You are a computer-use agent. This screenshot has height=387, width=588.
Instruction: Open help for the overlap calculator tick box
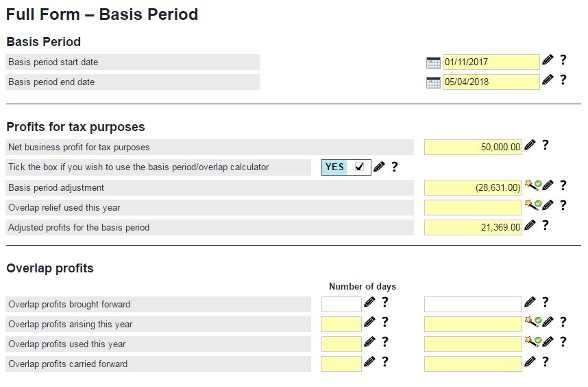[x=394, y=167]
